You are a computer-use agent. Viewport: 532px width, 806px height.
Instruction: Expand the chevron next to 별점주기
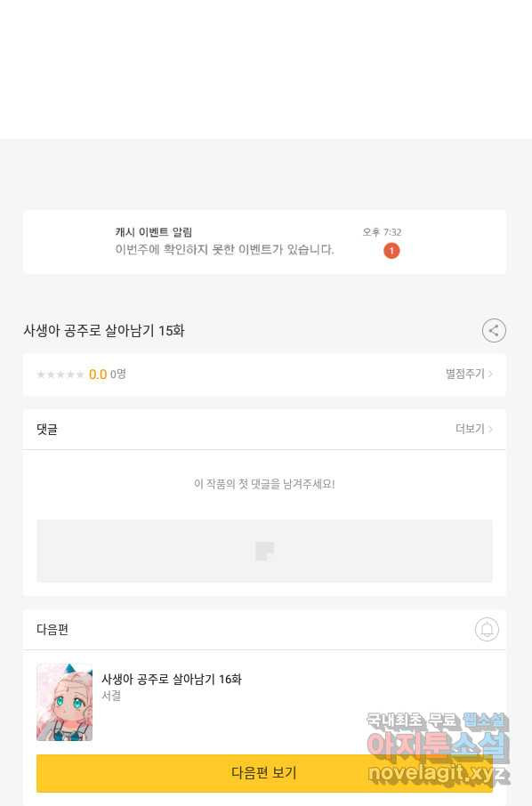[x=490, y=374]
